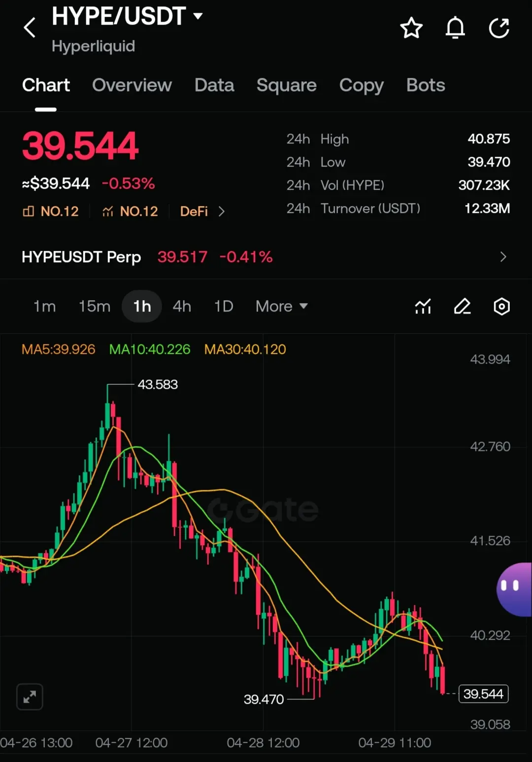Switch to the Chart tab
Viewport: 532px width, 762px height.
(46, 85)
